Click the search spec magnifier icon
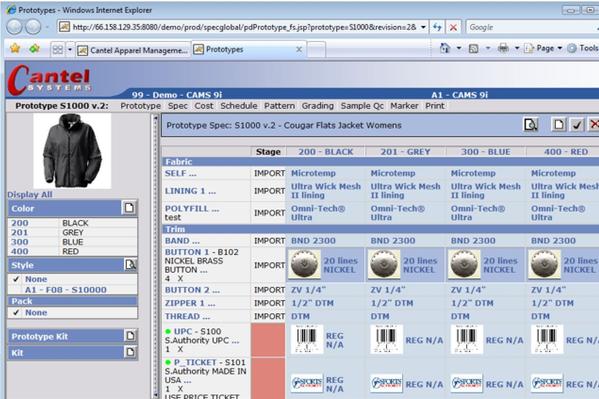The image size is (599, 399). coord(531,125)
